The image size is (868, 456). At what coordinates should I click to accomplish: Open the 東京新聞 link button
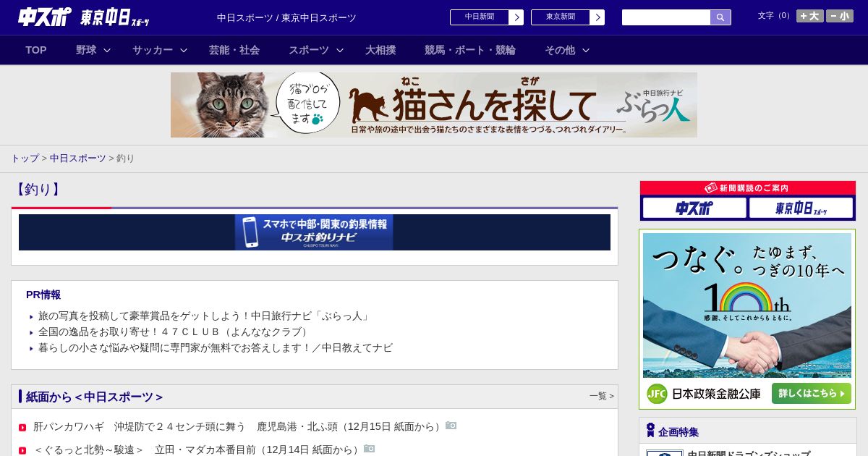[x=568, y=17]
